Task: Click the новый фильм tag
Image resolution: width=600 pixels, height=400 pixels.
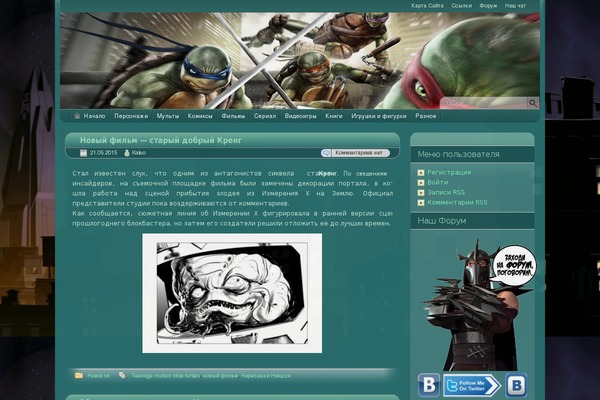Action: (220, 376)
